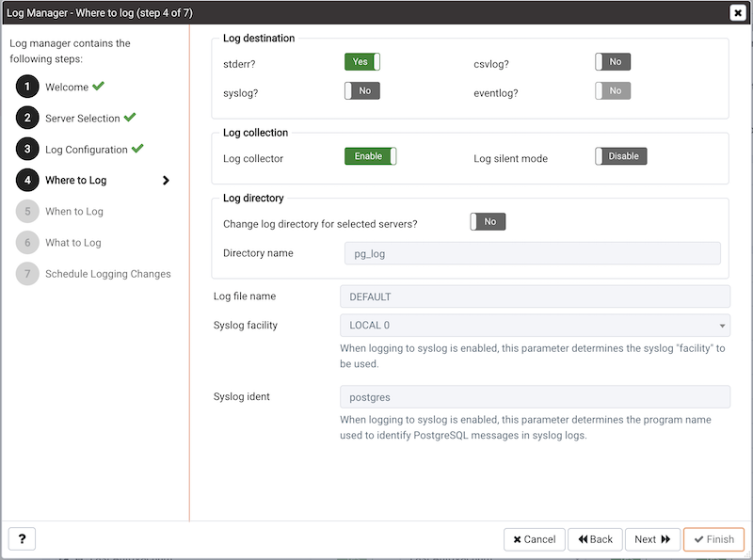This screenshot has width=753, height=560.
Task: Toggle the stderr switch off
Action: tap(362, 62)
